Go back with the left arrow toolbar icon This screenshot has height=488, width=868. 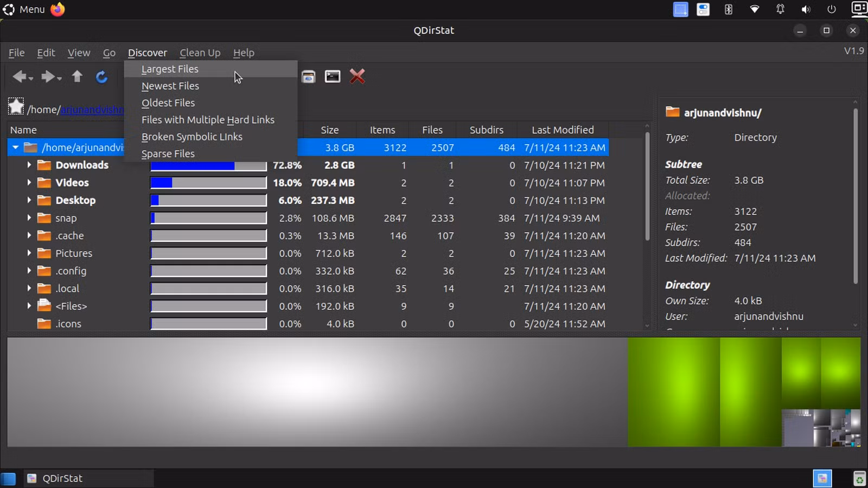[20, 77]
